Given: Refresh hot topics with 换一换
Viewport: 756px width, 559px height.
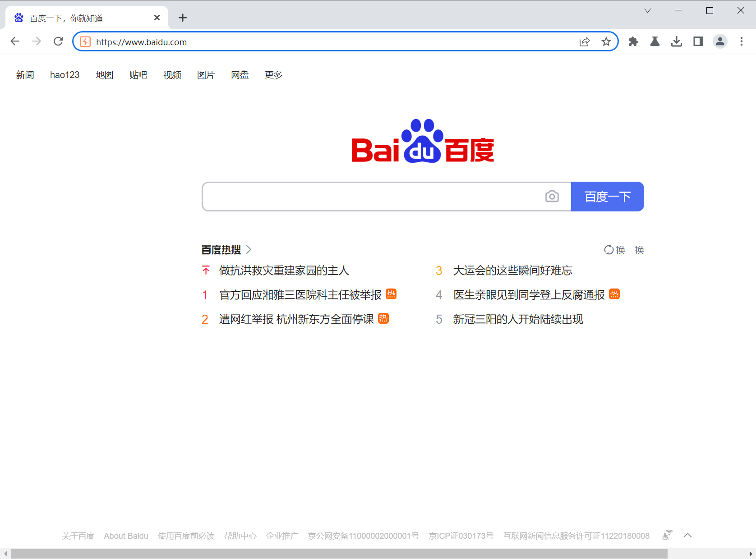Looking at the screenshot, I should point(624,250).
